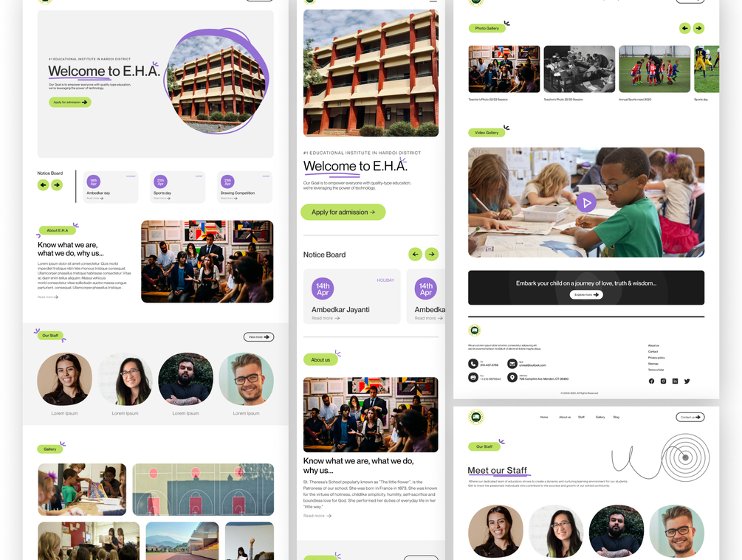The height and width of the screenshot is (560, 742).
Task: Go to next Photo Gallery slide using right arrow
Action: coord(698,28)
